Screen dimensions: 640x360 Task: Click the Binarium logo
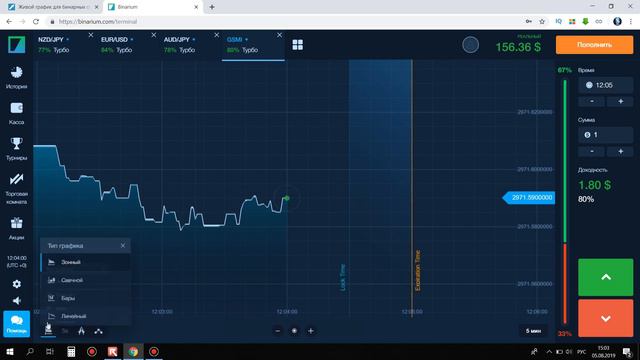(x=16, y=44)
